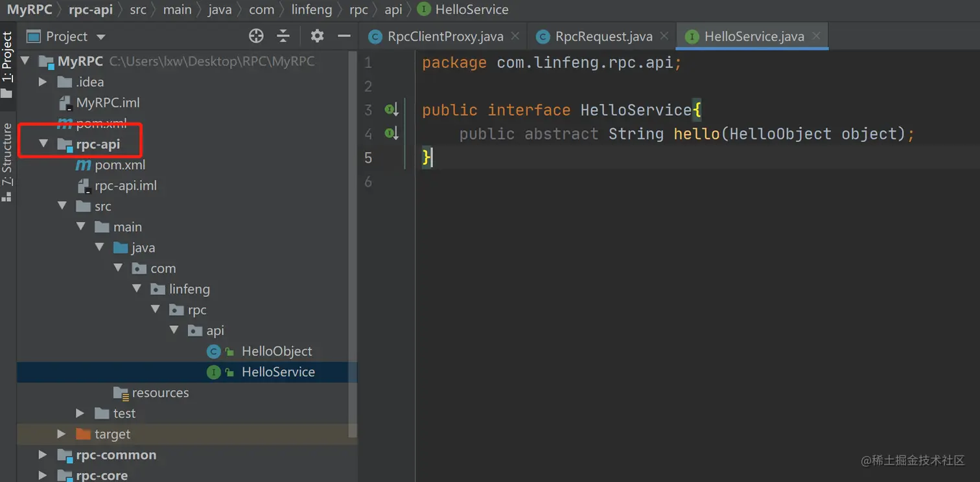Collapse all nodes with the Project toolbar icon

pos(283,36)
